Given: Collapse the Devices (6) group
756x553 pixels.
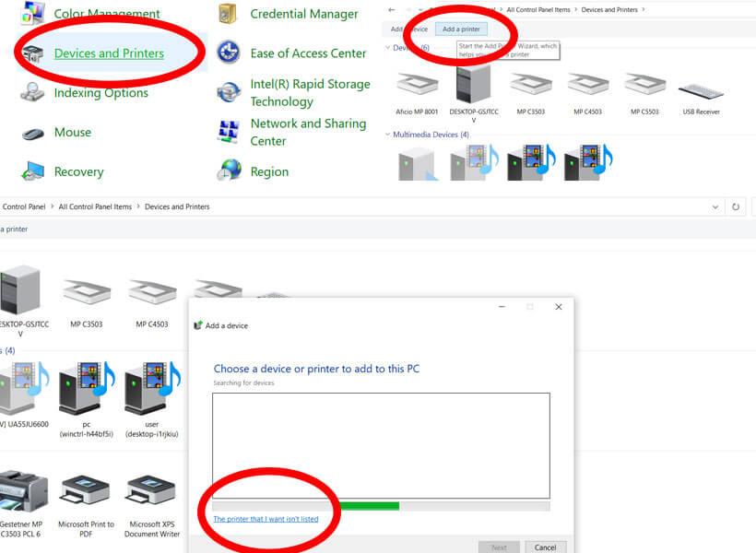Looking at the screenshot, I should coord(388,48).
